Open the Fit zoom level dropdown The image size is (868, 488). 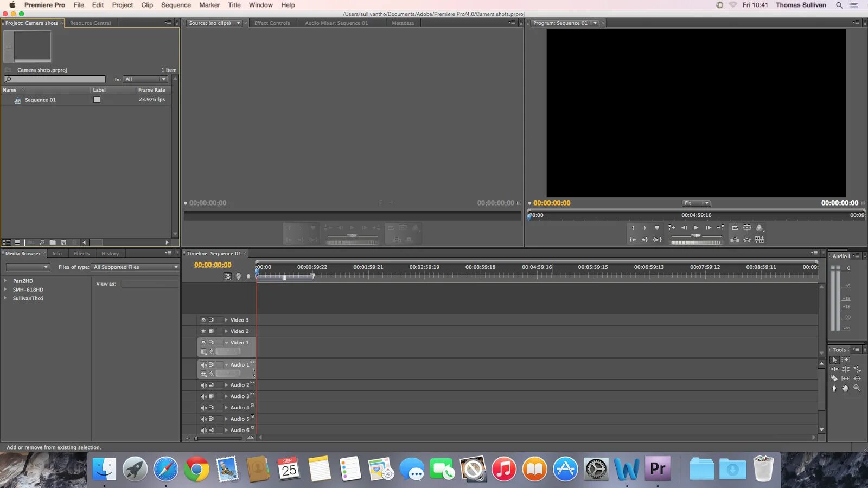[696, 203]
